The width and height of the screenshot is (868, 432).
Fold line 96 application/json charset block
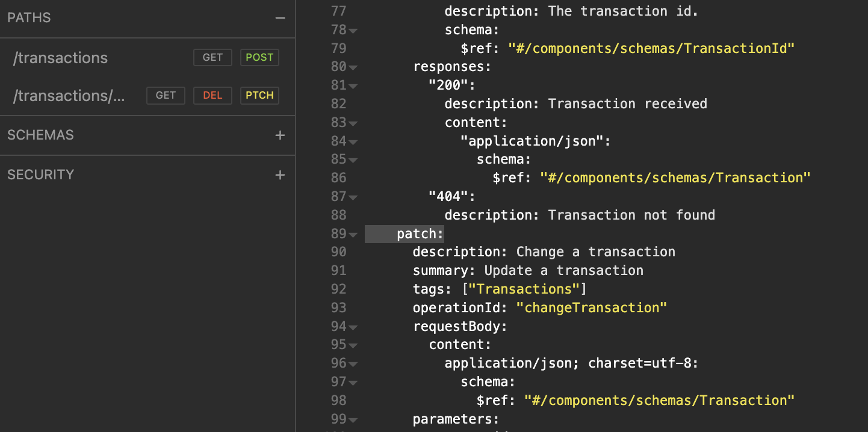click(x=353, y=365)
